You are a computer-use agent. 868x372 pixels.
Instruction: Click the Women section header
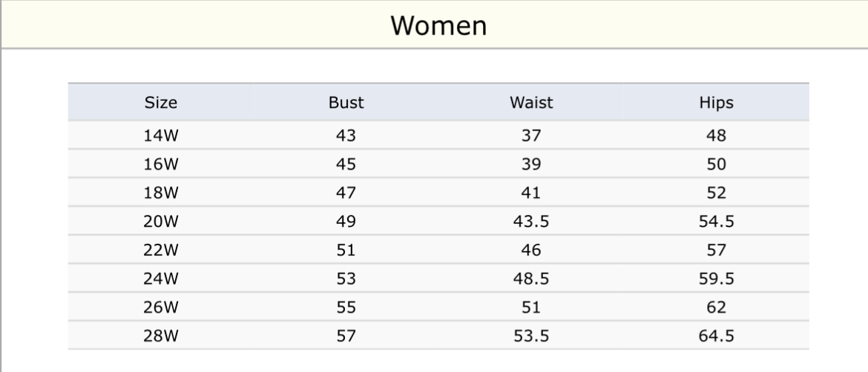438,26
